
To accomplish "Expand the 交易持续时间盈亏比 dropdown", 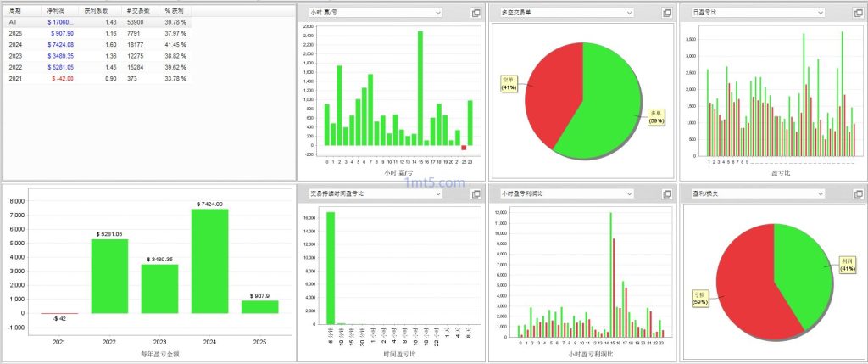I will click(x=437, y=194).
